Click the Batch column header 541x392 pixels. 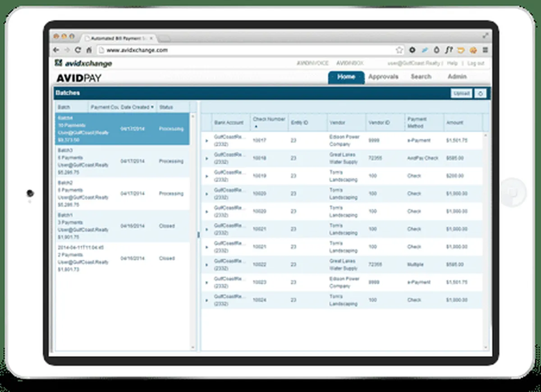[72, 107]
